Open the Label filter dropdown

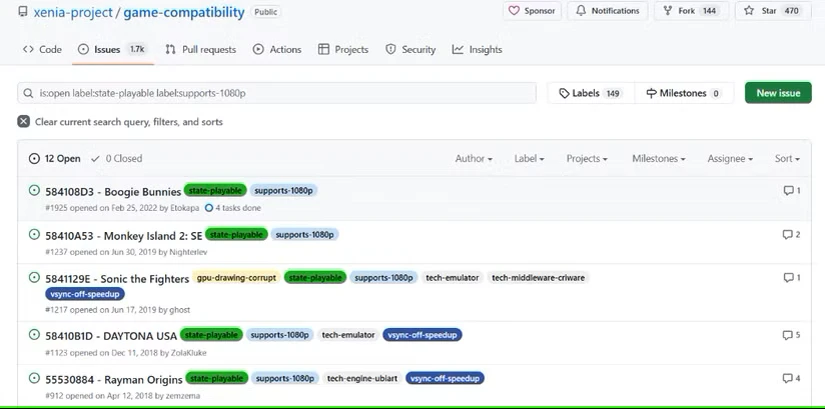(x=529, y=158)
